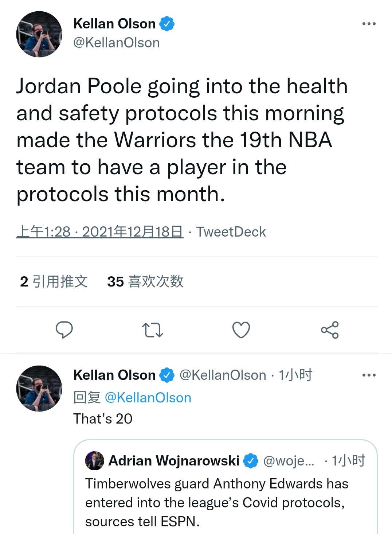
Task: Tap Adrian Wojnarowski's small avatar
Action: pyautogui.click(x=95, y=461)
